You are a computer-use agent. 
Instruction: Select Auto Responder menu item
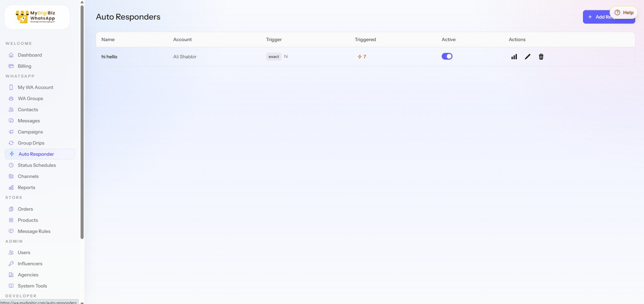pyautogui.click(x=39, y=154)
